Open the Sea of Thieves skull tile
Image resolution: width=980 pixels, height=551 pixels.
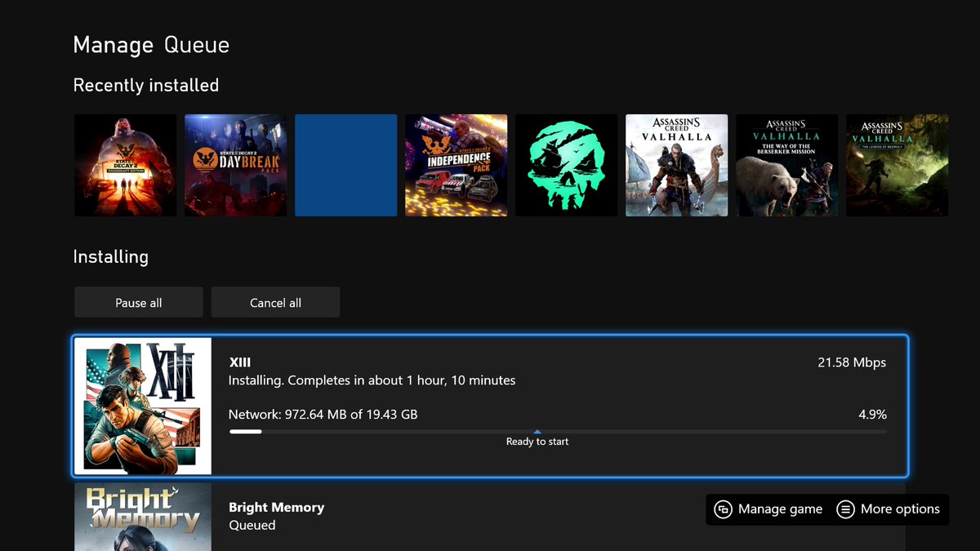pyautogui.click(x=567, y=165)
